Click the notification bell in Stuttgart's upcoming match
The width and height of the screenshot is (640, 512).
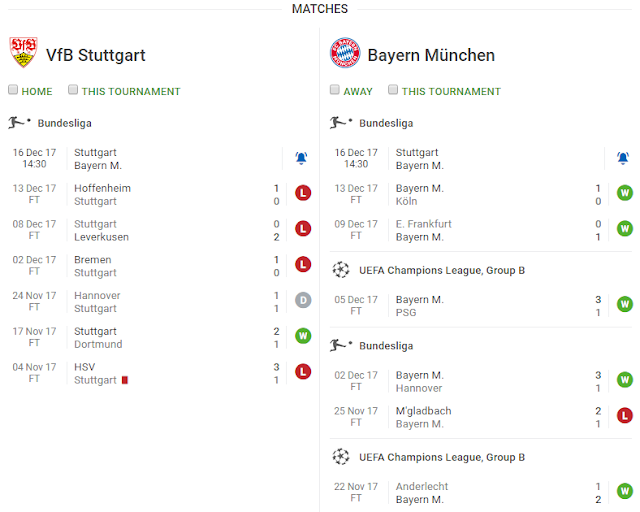pos(302,158)
